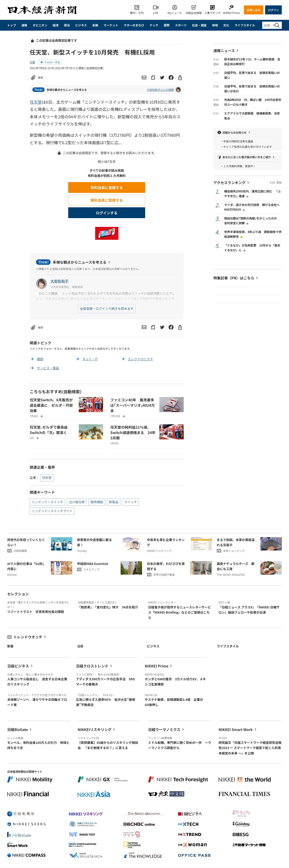Click 古川俊太郎 keyword tag
The width and height of the screenshot is (289, 868).
point(77,502)
